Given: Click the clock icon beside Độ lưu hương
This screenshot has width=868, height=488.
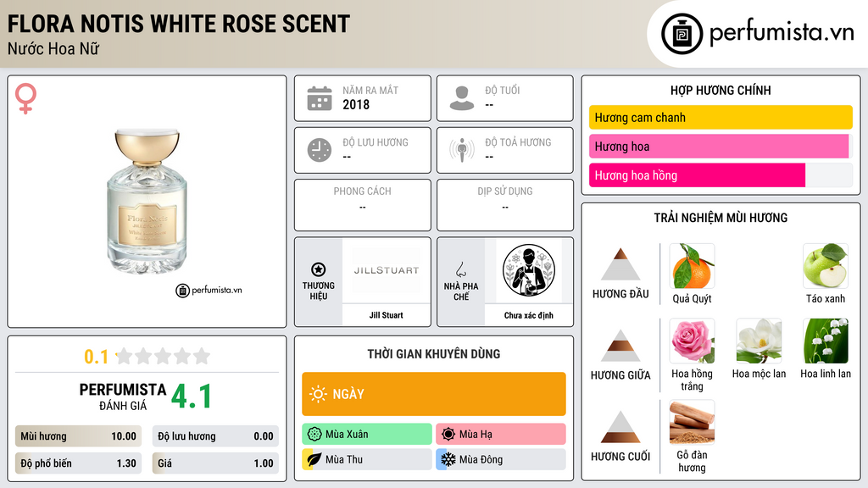Looking at the screenshot, I should pyautogui.click(x=320, y=150).
